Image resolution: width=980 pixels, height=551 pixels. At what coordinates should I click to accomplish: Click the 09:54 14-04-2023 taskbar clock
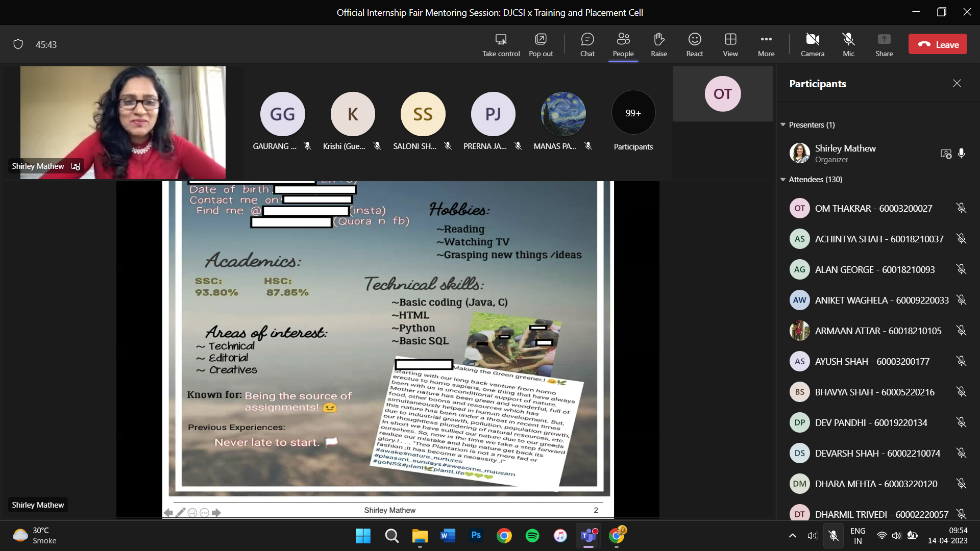coord(948,536)
